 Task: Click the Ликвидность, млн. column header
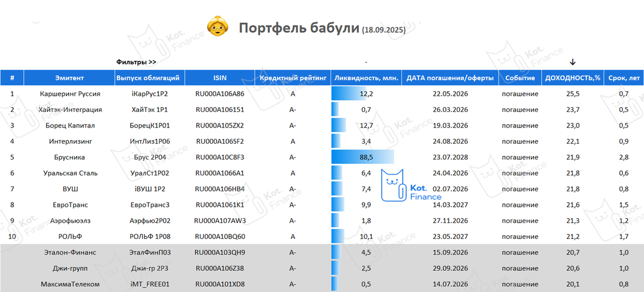(367, 78)
